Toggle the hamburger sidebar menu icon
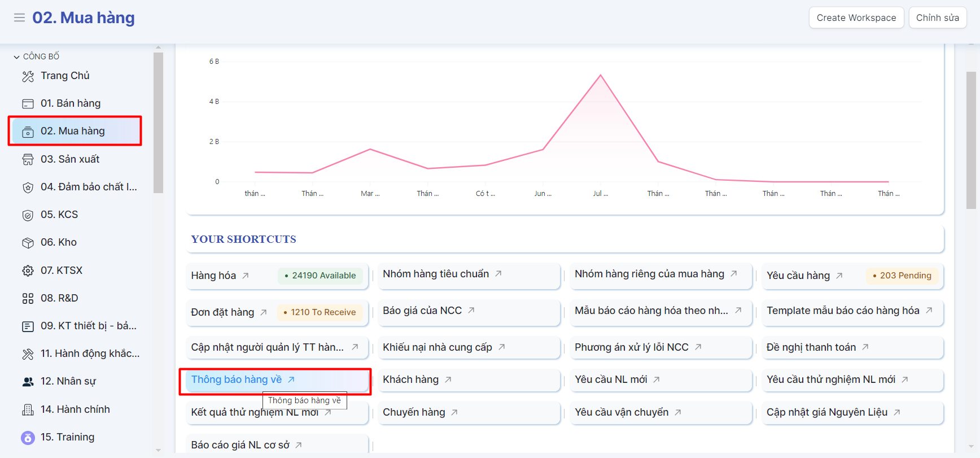 coord(19,18)
